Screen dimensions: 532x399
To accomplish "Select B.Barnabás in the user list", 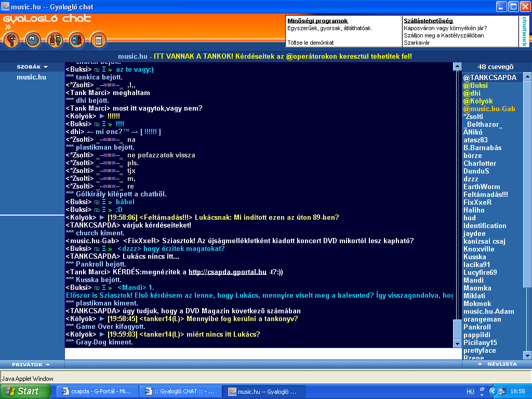I will tap(482, 148).
